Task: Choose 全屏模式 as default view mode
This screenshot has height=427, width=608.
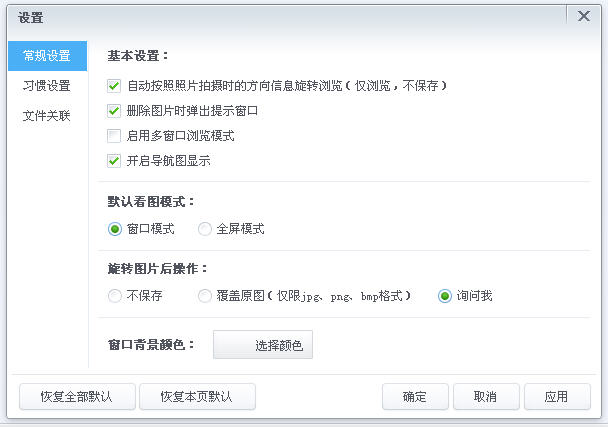Action: [205, 229]
